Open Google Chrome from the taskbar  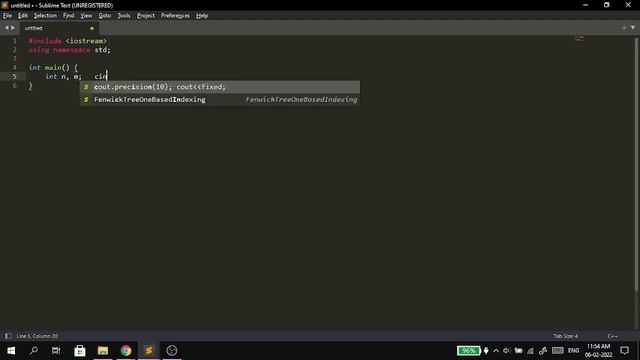126,351
